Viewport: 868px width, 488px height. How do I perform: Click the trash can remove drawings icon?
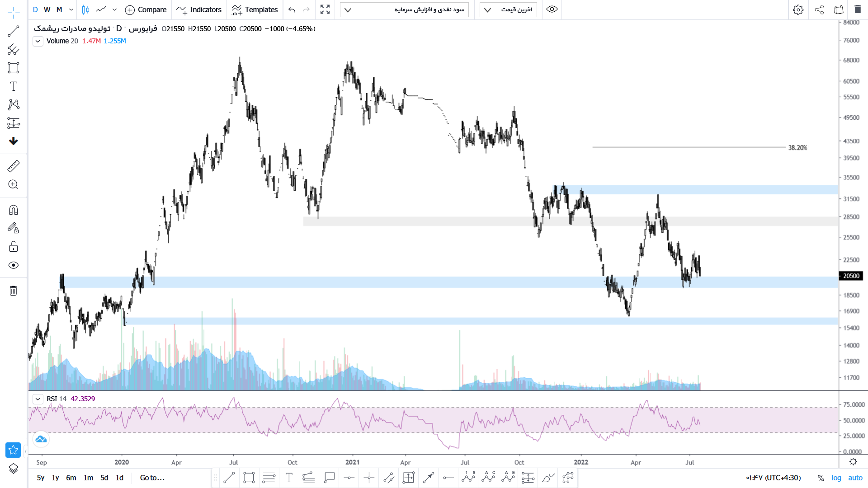(14, 291)
